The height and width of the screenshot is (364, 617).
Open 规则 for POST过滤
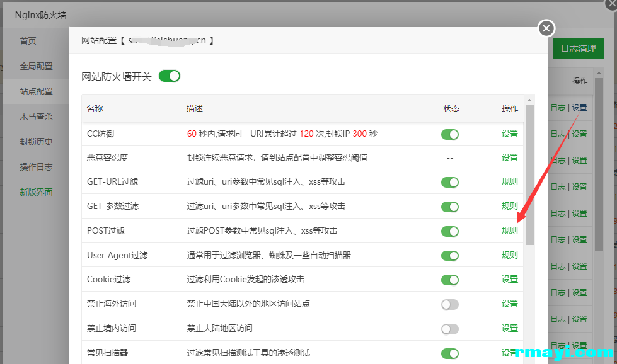(510, 230)
